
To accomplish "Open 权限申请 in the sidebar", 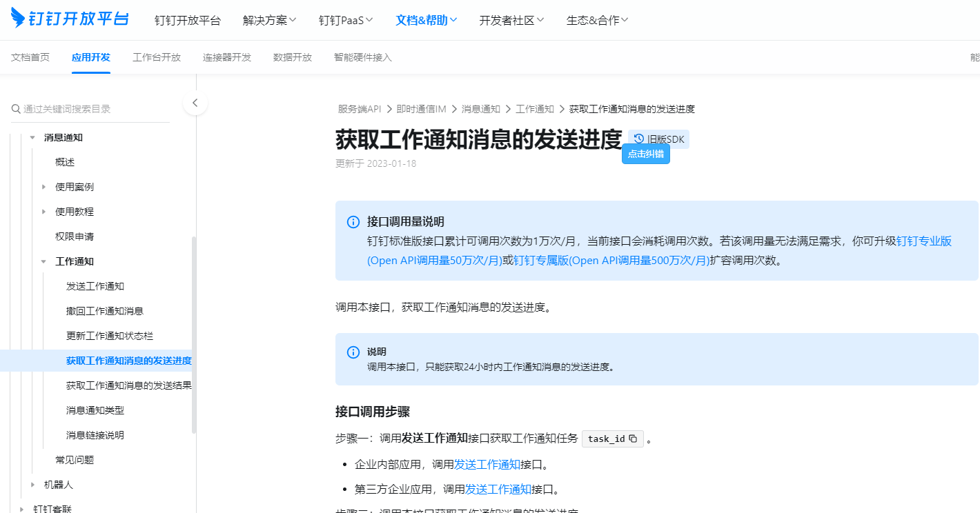I will pyautogui.click(x=75, y=237).
